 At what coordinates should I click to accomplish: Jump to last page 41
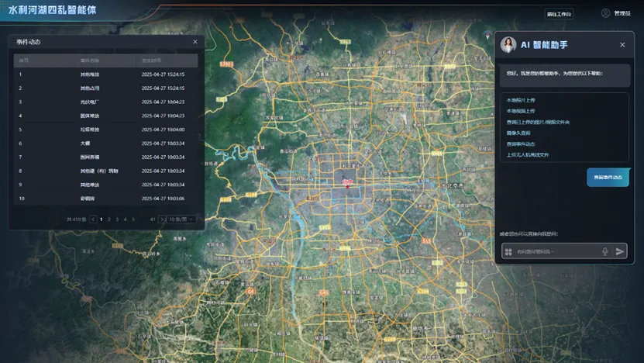click(x=153, y=220)
